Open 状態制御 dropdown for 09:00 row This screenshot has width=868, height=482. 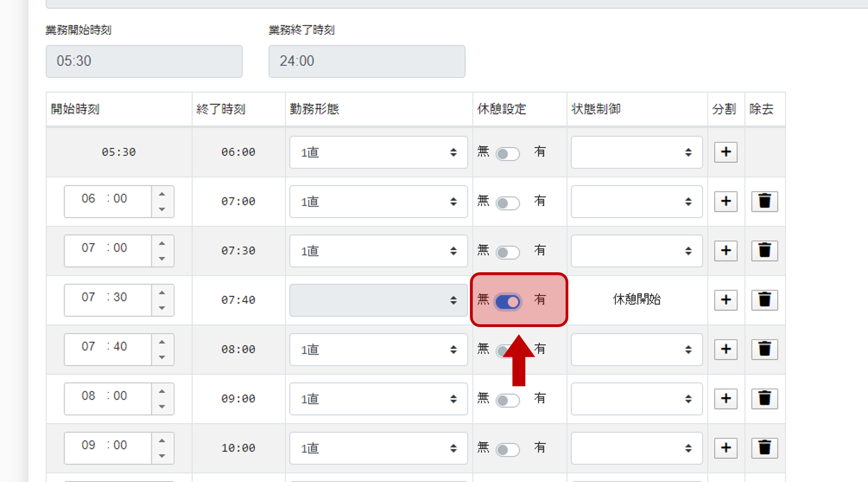pos(636,448)
